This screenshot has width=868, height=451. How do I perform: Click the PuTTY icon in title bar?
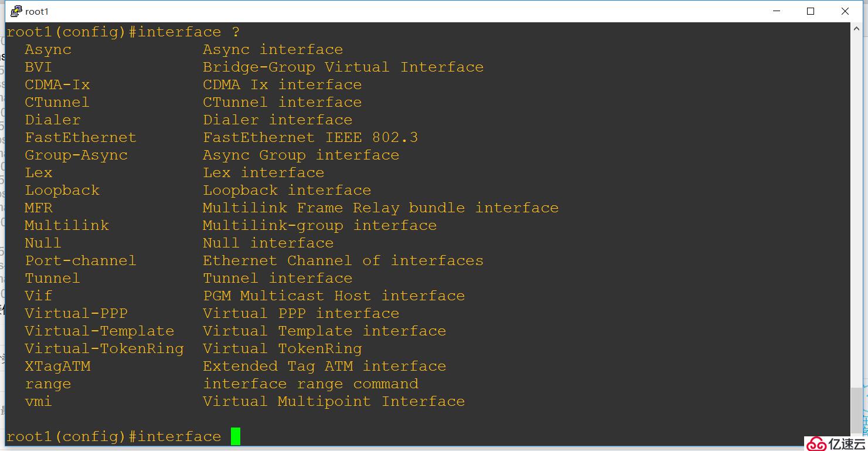coord(16,11)
